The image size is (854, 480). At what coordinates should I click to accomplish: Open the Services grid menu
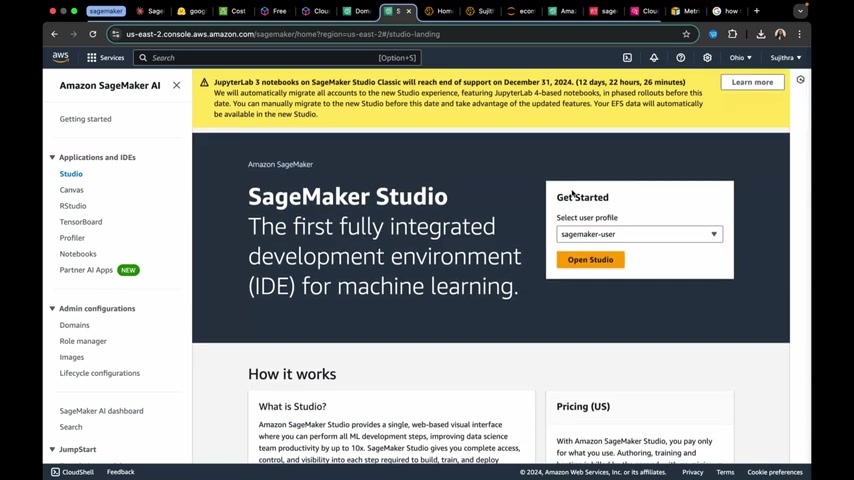point(106,57)
